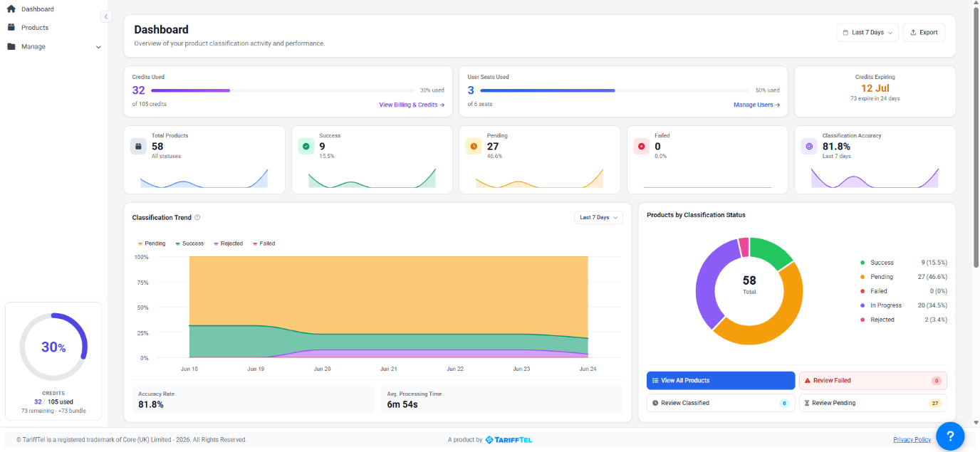
Task: Click the Pending legend orange dot
Action: [x=862, y=277]
